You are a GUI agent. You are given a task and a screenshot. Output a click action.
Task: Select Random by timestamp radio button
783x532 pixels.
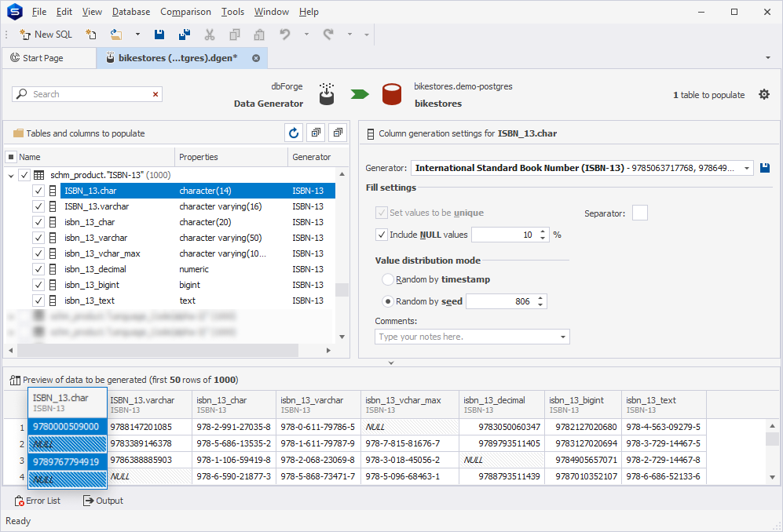click(x=388, y=279)
